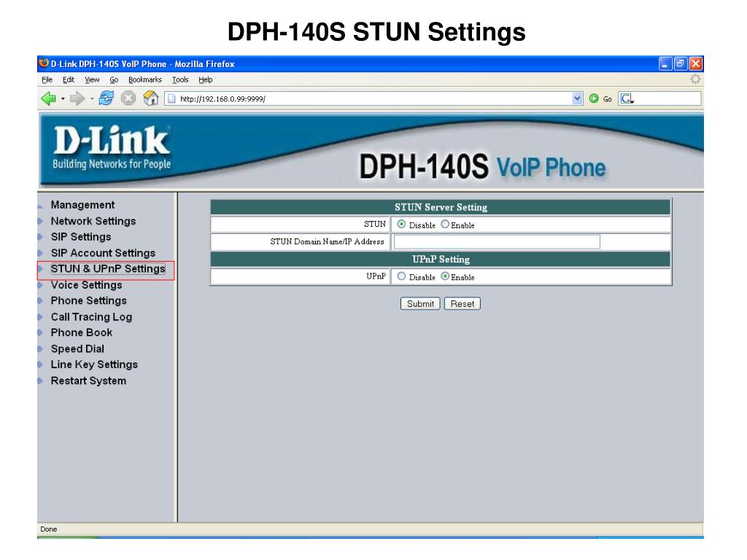747x560 pixels.
Task: Close the Firefox window
Action: pyautogui.click(x=695, y=63)
